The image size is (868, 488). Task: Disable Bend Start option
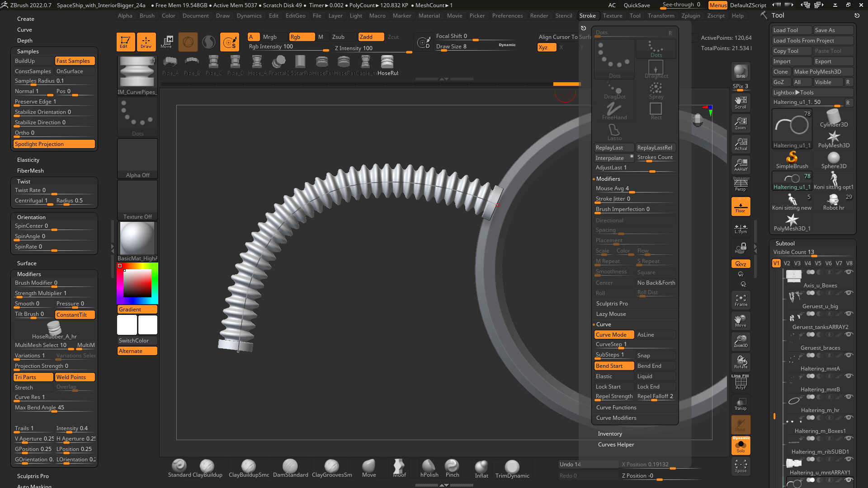[x=613, y=366]
